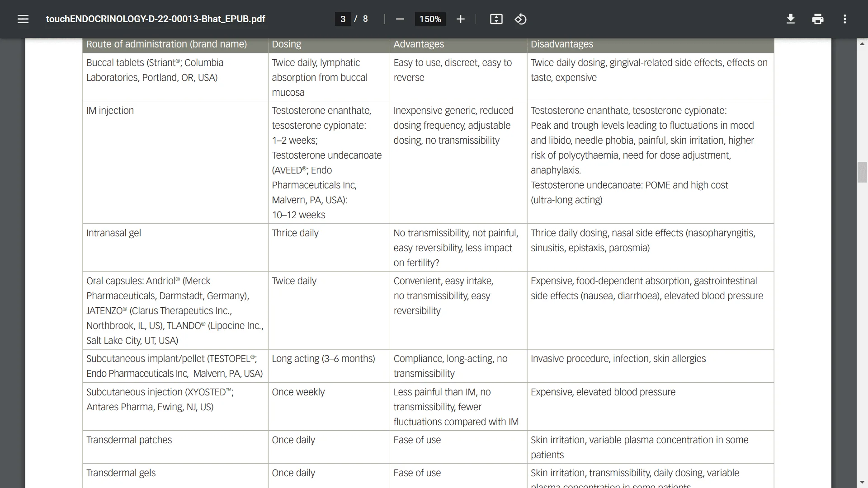The image size is (868, 488).
Task: Click 'Expensive, food-dependent absorption' disadvantages text
Action: tap(610, 281)
